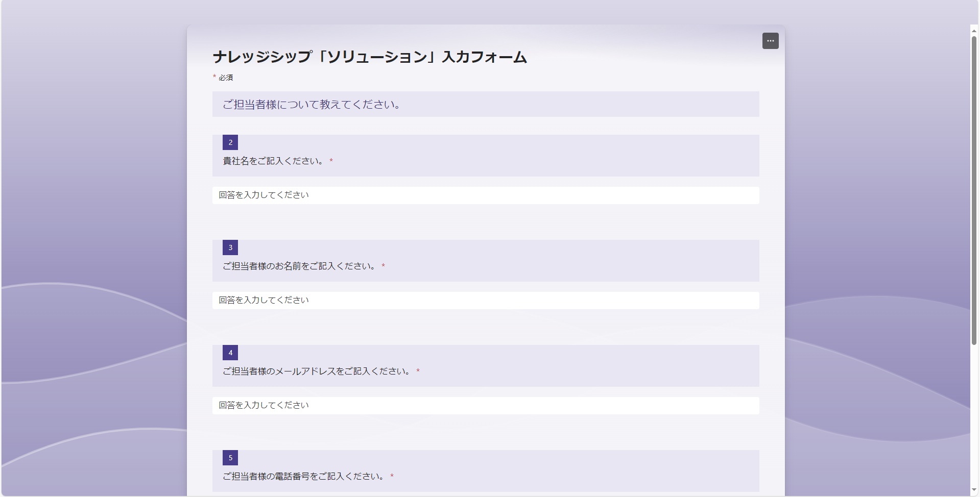Click question text ご担当者様の電話番号をご記入ください。

pyautogui.click(x=304, y=476)
